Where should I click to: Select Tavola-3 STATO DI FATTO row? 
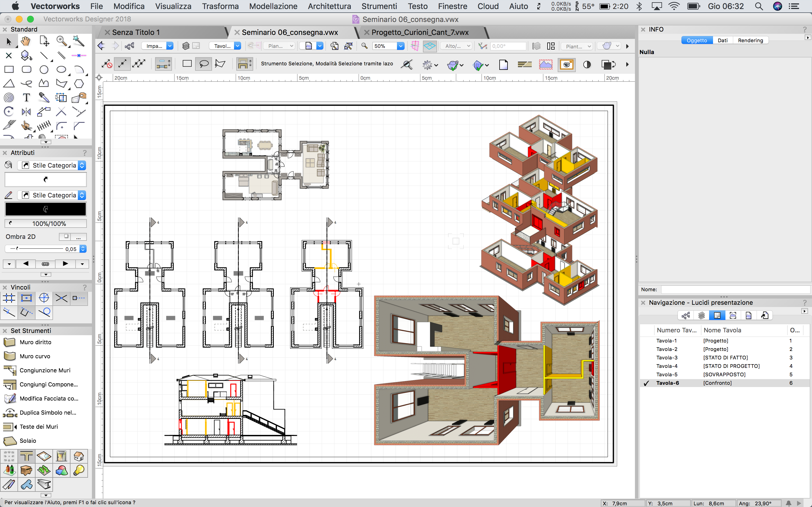click(x=725, y=357)
